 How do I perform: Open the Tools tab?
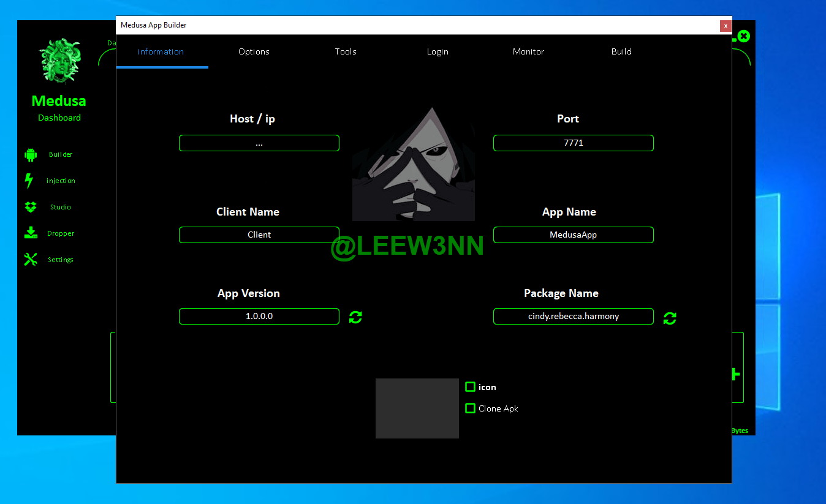346,52
